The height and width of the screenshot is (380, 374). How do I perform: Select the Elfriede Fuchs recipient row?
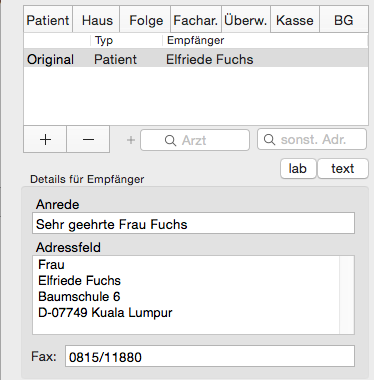pyautogui.click(x=196, y=59)
